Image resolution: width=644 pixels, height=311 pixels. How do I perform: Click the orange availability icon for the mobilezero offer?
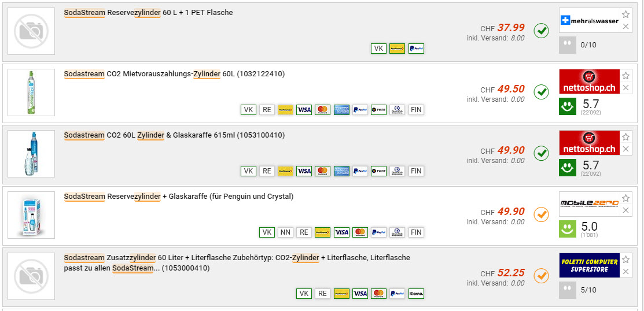pos(541,214)
